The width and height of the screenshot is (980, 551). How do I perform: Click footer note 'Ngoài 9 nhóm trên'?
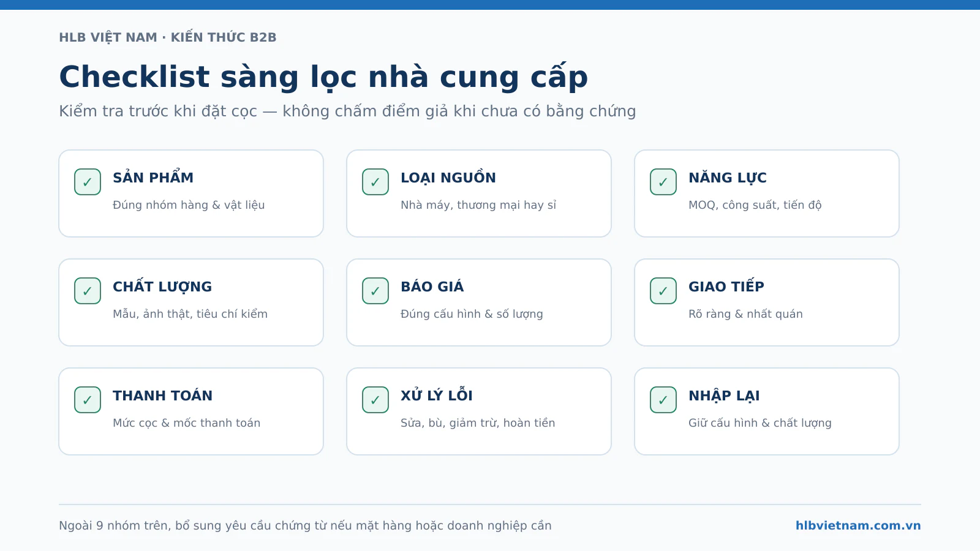pos(113,525)
